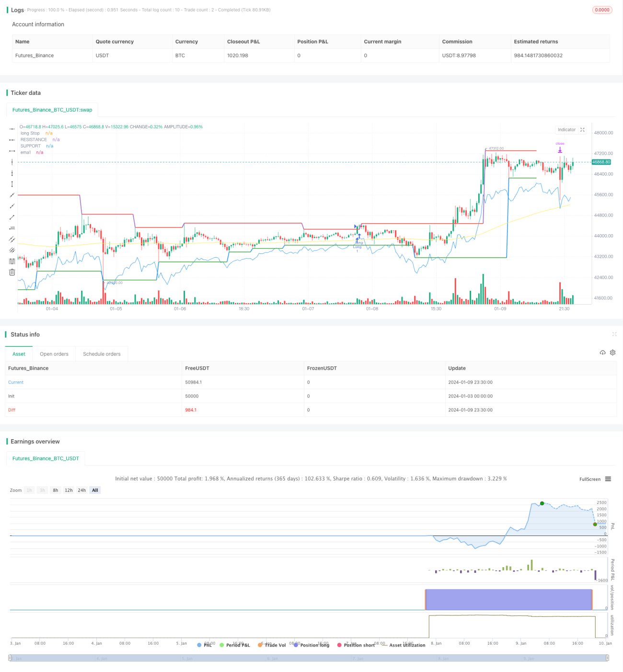Toggle the Position long series legend

click(311, 645)
